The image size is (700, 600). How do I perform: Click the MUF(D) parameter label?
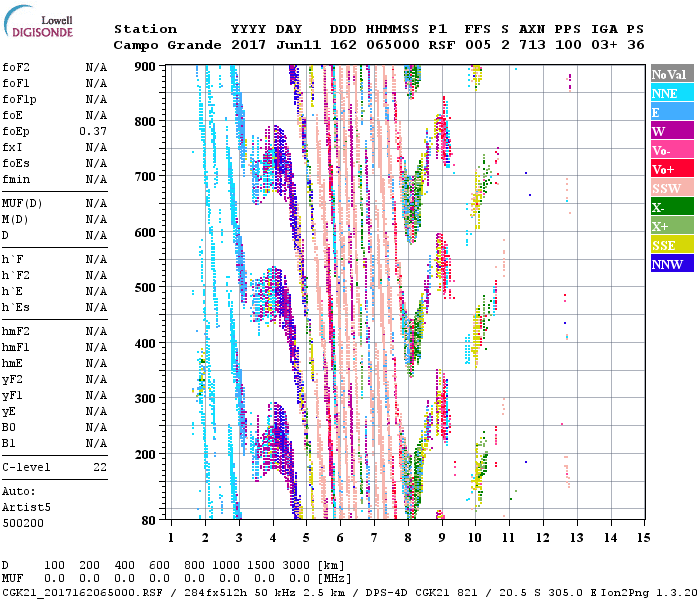coord(21,203)
